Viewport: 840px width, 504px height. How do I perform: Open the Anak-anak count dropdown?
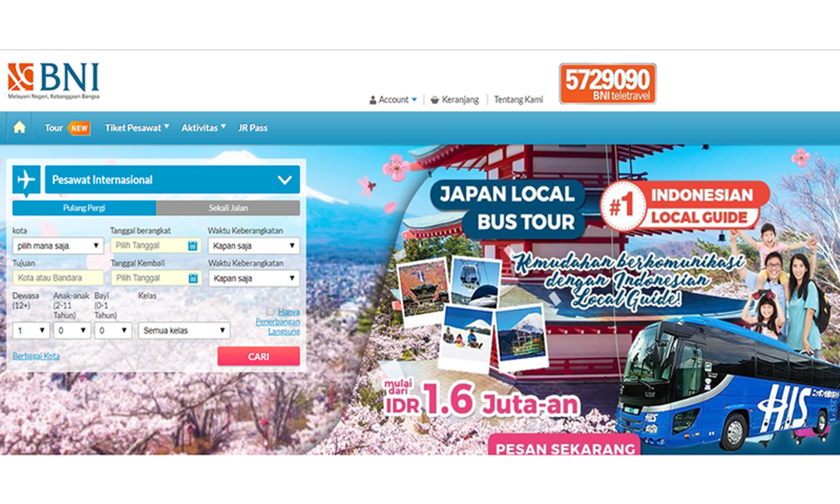[x=72, y=330]
